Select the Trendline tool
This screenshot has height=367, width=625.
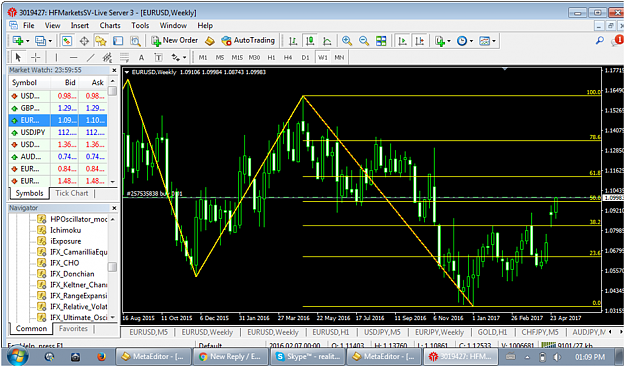click(90, 57)
